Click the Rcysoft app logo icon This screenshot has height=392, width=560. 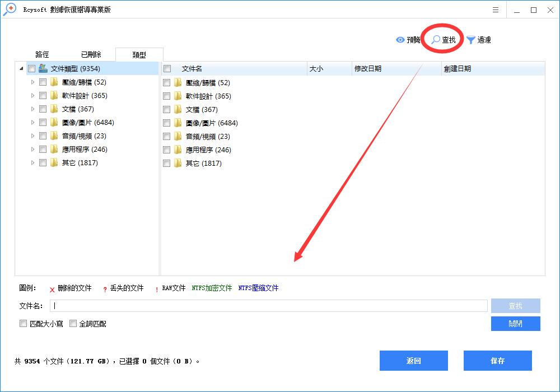[x=9, y=10]
